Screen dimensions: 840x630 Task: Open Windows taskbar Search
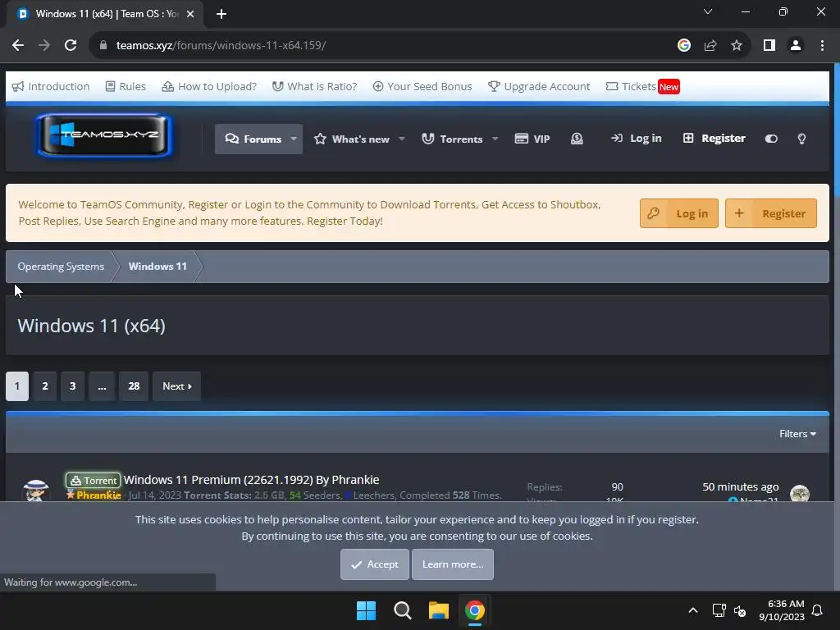point(402,610)
